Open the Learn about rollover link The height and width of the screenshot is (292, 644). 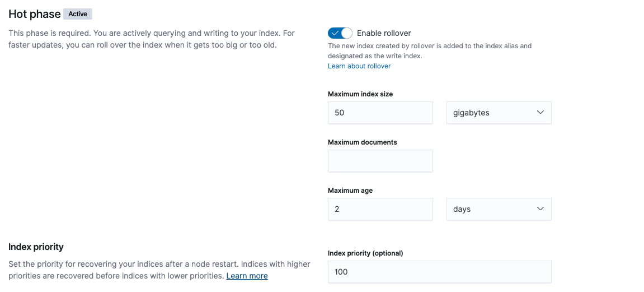(x=359, y=66)
